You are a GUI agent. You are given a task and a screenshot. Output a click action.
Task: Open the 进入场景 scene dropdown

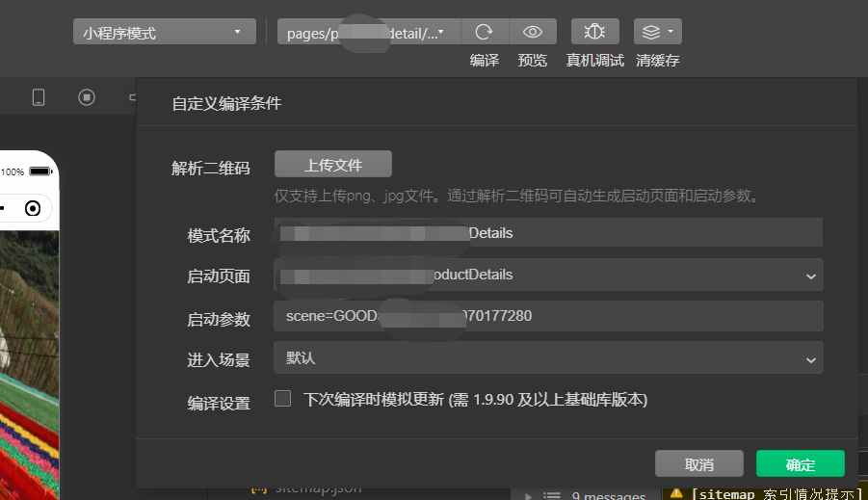[x=809, y=359]
